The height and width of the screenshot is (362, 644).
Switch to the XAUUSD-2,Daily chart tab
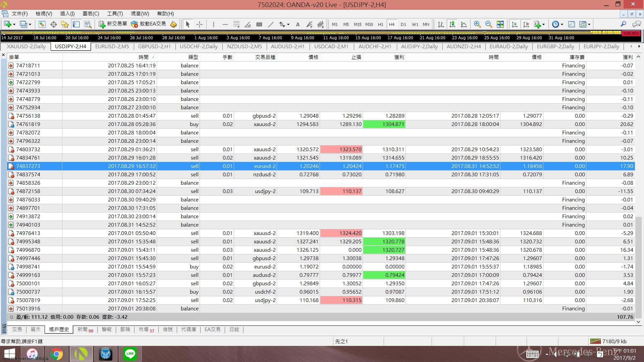(x=26, y=47)
